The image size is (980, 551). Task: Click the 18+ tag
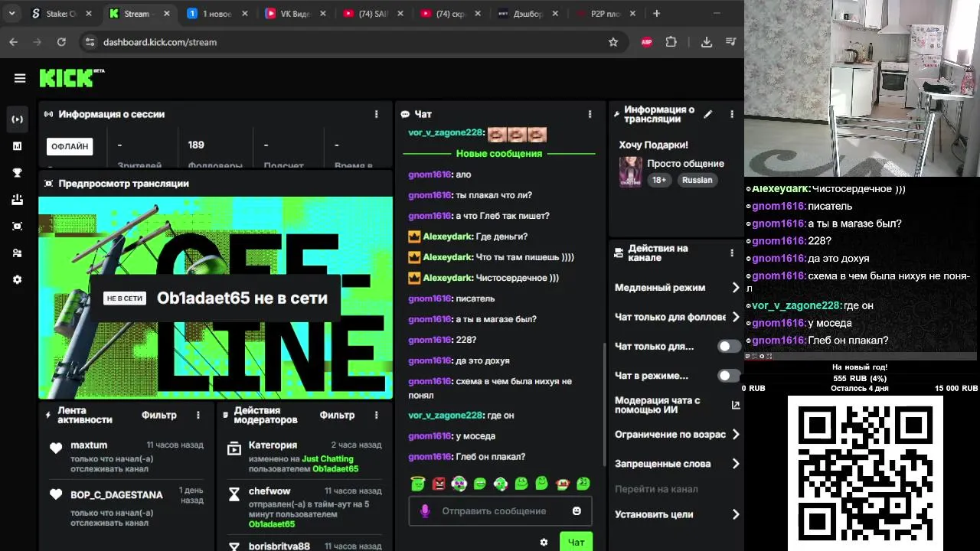point(659,180)
